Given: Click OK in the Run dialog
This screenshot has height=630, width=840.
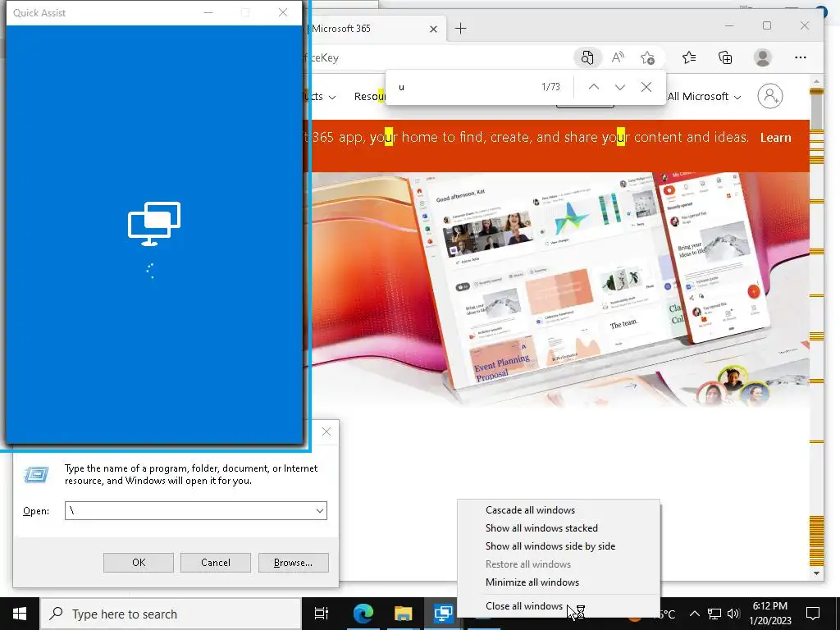Looking at the screenshot, I should click(138, 563).
